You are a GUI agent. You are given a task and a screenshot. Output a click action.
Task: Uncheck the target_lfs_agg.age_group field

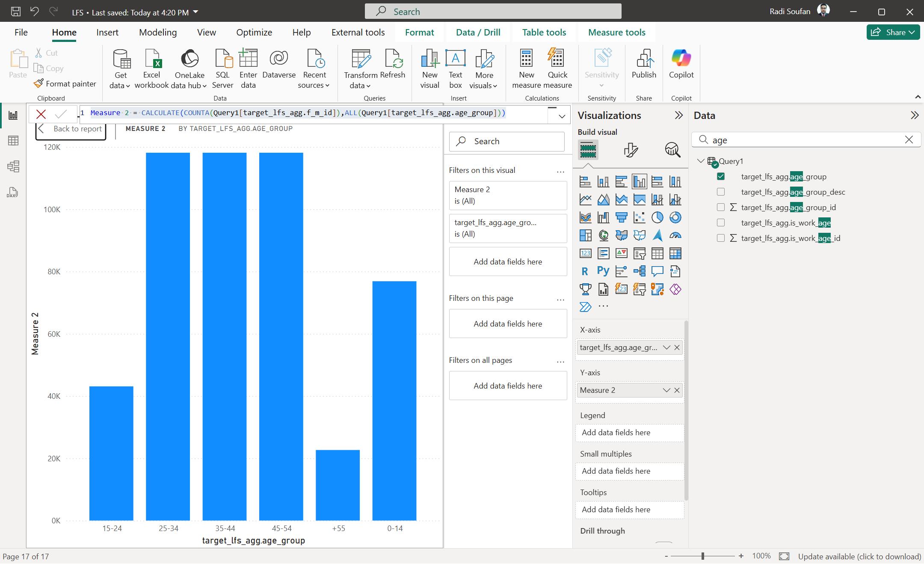pos(721,176)
